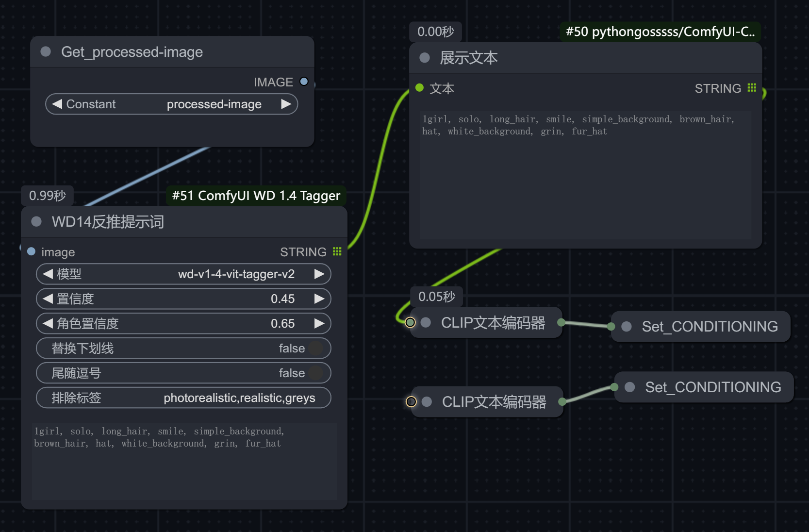Collapse the 展示文本 node via its dot
The width and height of the screenshot is (809, 532).
(x=425, y=58)
